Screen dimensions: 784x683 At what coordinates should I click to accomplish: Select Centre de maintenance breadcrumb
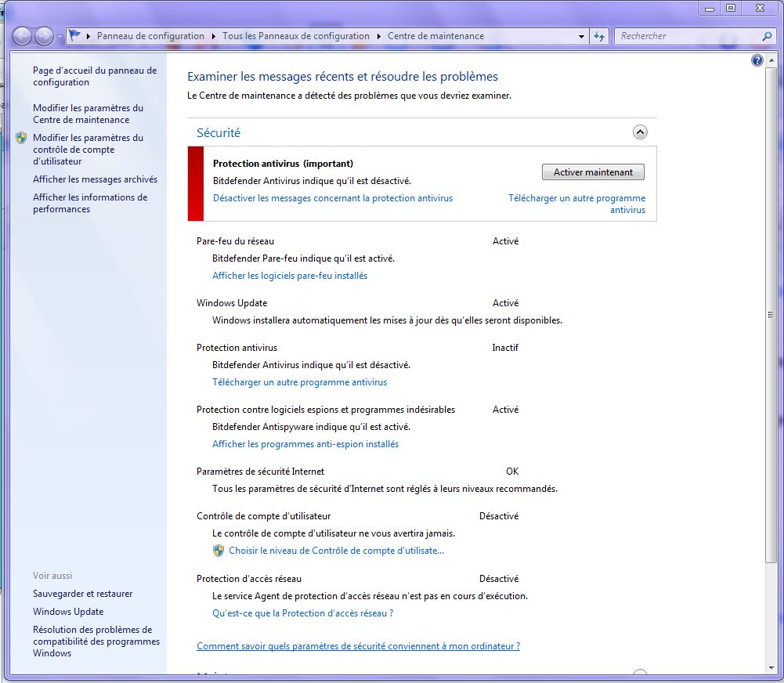click(x=436, y=36)
